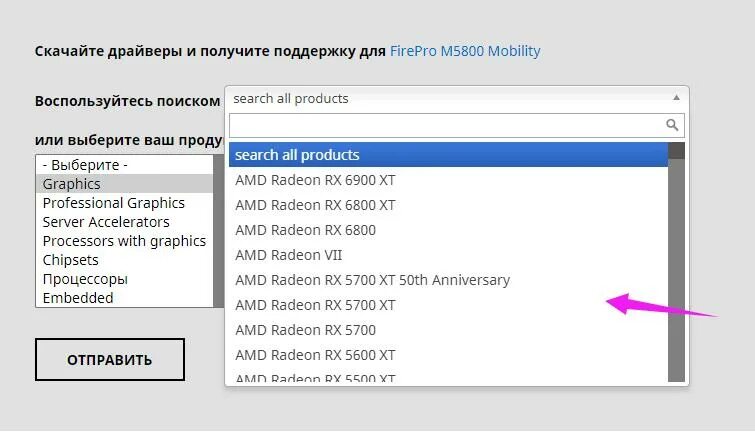Collapse dropdown using the up arrow

pos(676,98)
